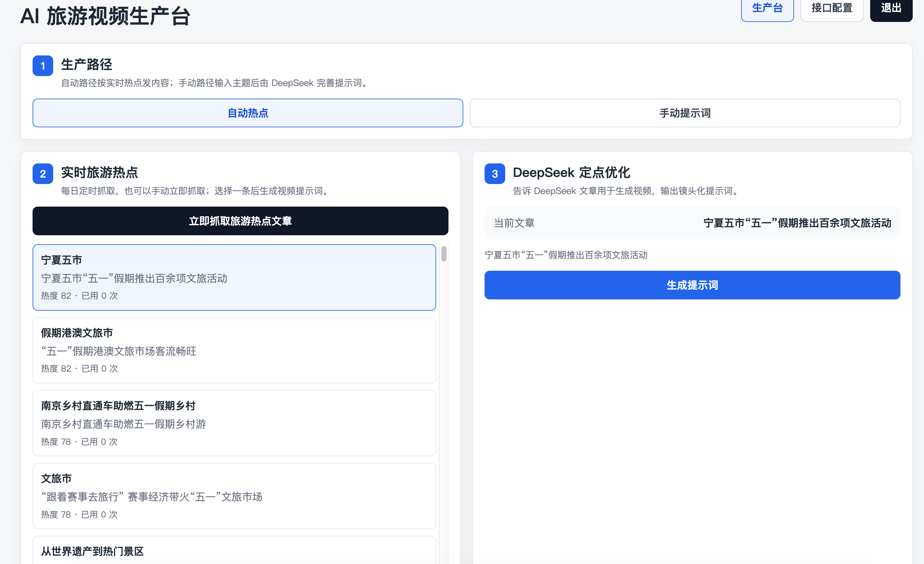The width and height of the screenshot is (924, 564).
Task: Click the AI 旅游视频生产台 page title
Action: 105,16
